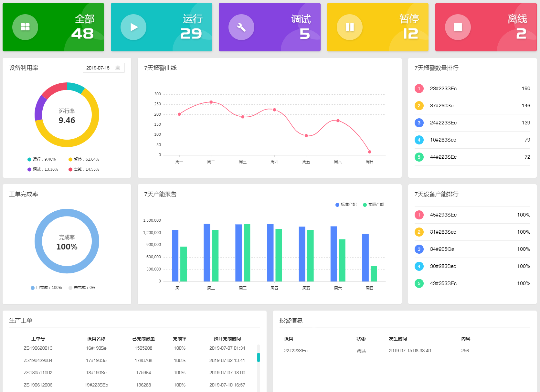Image resolution: width=540 pixels, height=392 pixels.
Task: Open work order ZS190620013
Action: 38,348
